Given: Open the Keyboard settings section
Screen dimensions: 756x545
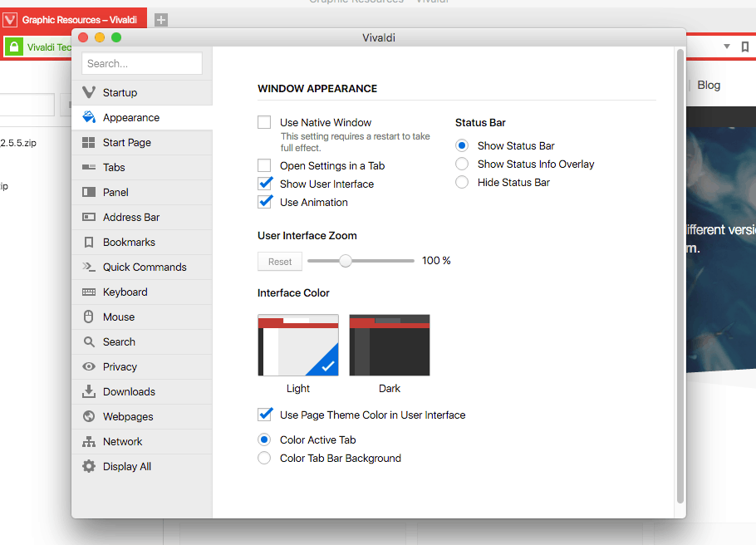Looking at the screenshot, I should [x=142, y=292].
